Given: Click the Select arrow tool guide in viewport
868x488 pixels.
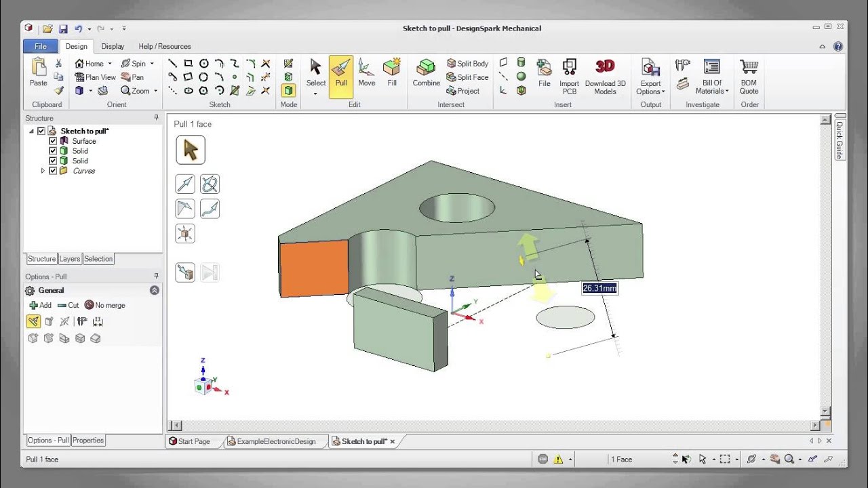Looking at the screenshot, I should coord(191,150).
